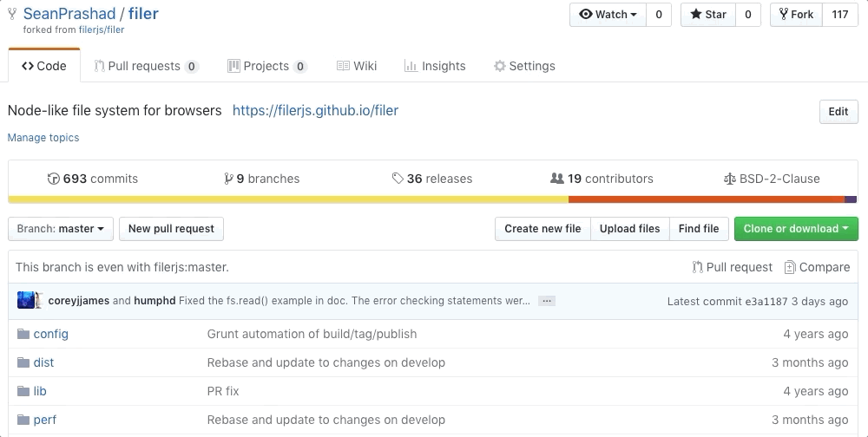Viewport: 868px width, 437px height.
Task: Click the Compare file-diff icon
Action: pyautogui.click(x=790, y=267)
